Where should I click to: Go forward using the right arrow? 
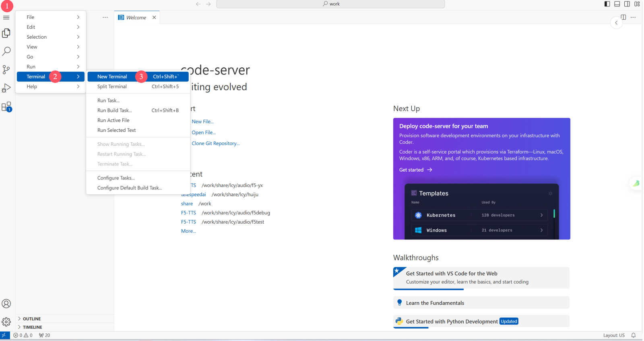point(208,4)
